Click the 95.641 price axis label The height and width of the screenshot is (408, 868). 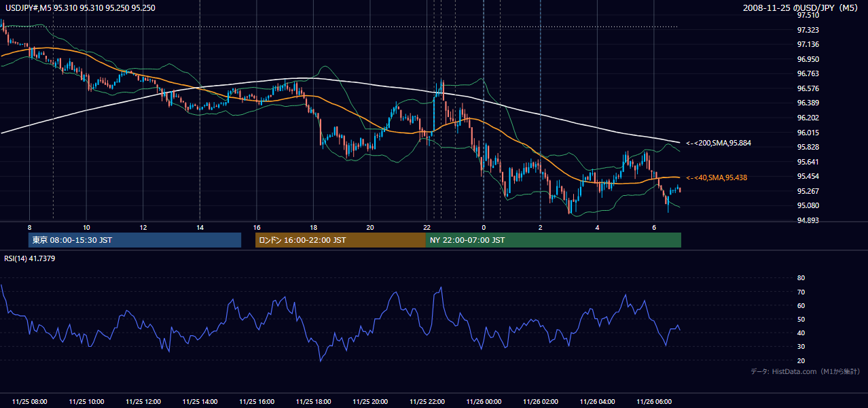pyautogui.click(x=807, y=162)
